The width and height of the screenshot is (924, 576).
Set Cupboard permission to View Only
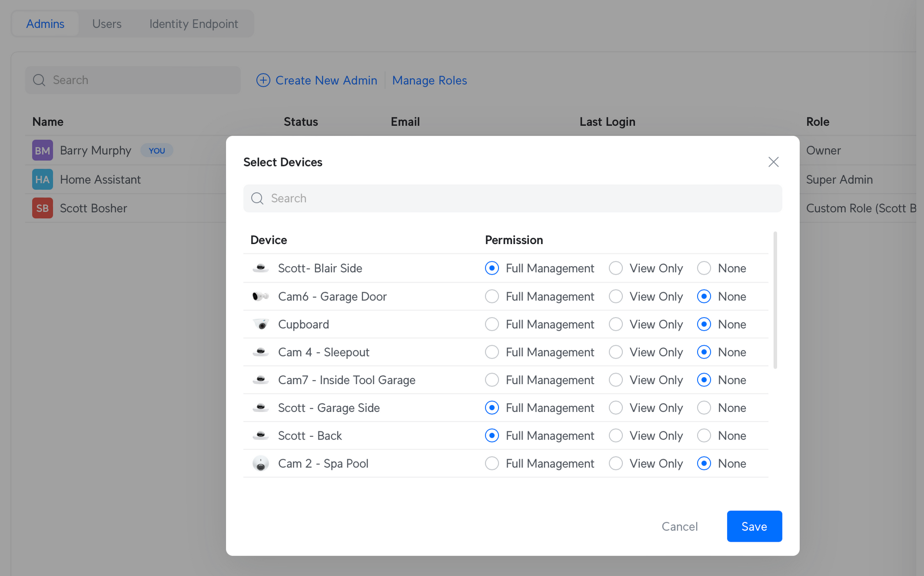[616, 324]
